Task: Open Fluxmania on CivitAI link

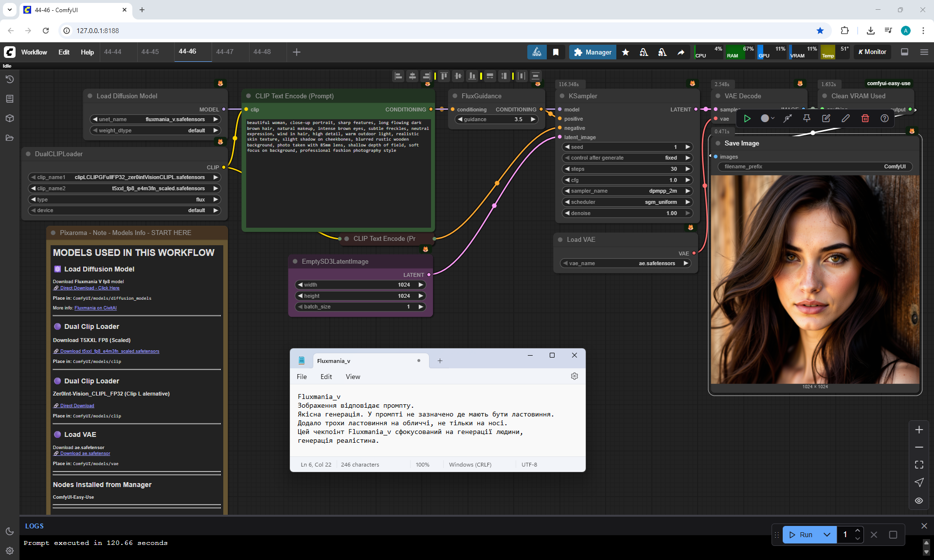Action: point(95,308)
